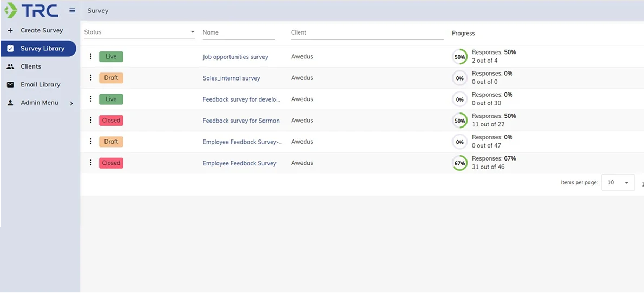Viewport: 644px width, 293px height.
Task: Open Feedback survey for Sarman link
Action: click(x=241, y=121)
